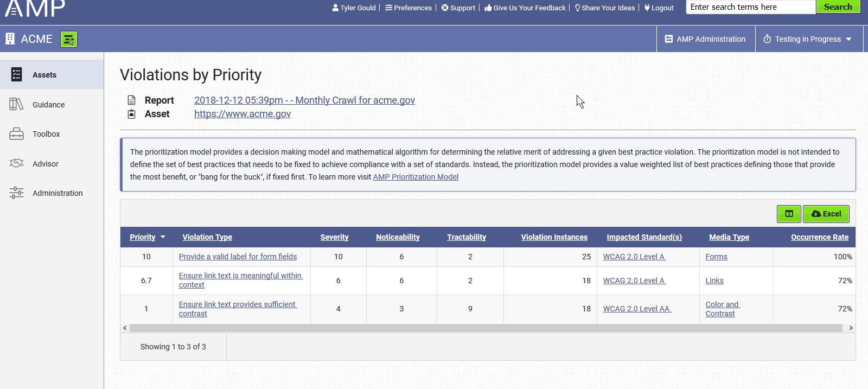The width and height of the screenshot is (868, 389).
Task: Toggle Priority sort direction arrow
Action: click(163, 237)
